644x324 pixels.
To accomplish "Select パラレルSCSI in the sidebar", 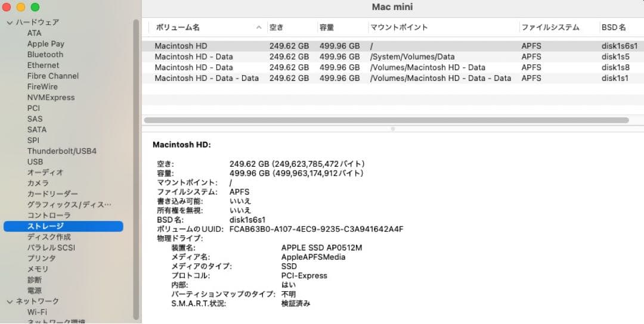I will (x=51, y=248).
